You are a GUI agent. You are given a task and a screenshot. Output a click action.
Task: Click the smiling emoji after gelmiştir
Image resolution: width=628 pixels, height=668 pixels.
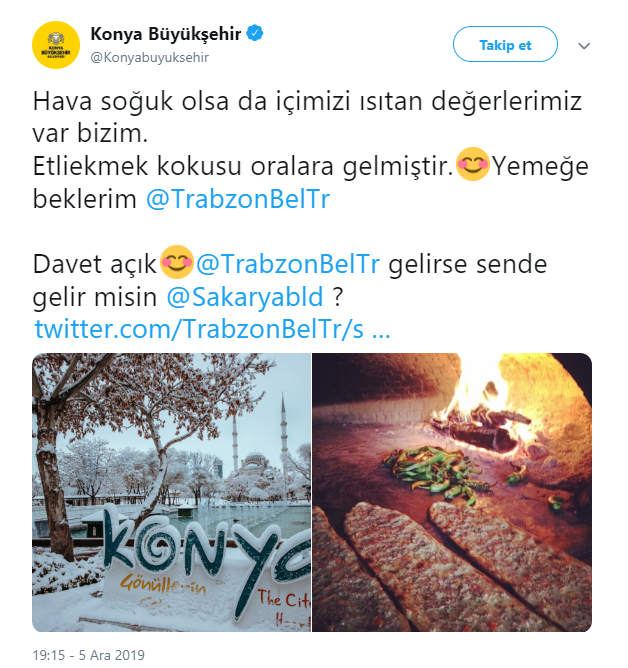pyautogui.click(x=472, y=164)
